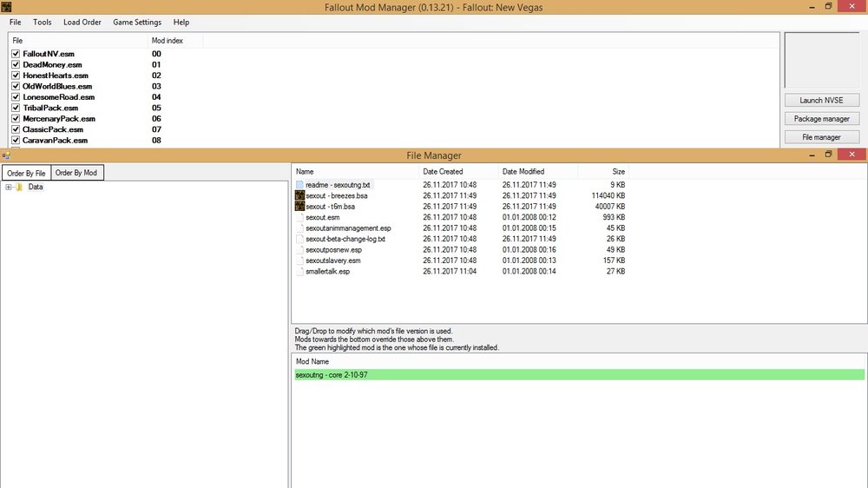Image resolution: width=868 pixels, height=488 pixels.
Task: Click the 114040 KB size cell
Action: coord(608,195)
